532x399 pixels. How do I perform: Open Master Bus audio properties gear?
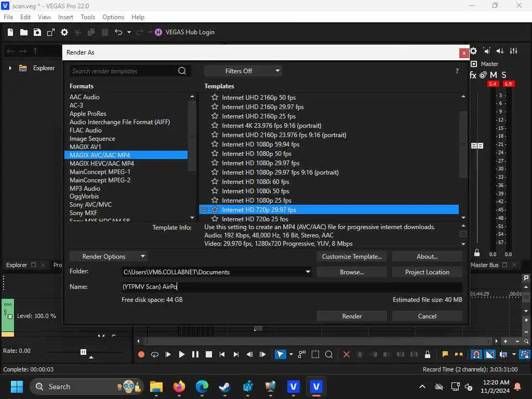tap(473, 51)
